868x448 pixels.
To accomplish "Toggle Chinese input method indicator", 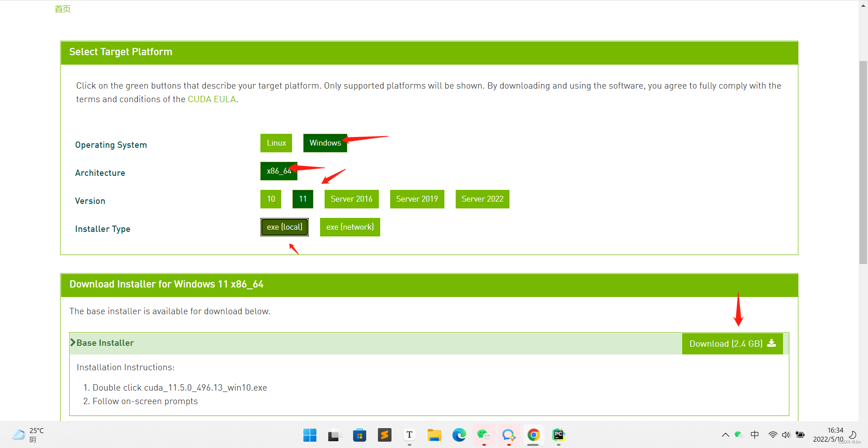I will click(x=755, y=435).
